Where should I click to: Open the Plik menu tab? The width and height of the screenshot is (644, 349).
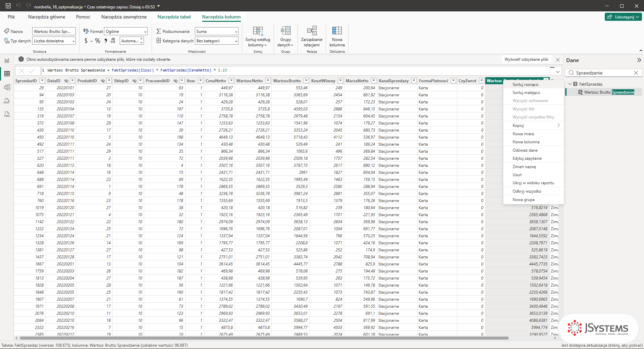[11, 17]
